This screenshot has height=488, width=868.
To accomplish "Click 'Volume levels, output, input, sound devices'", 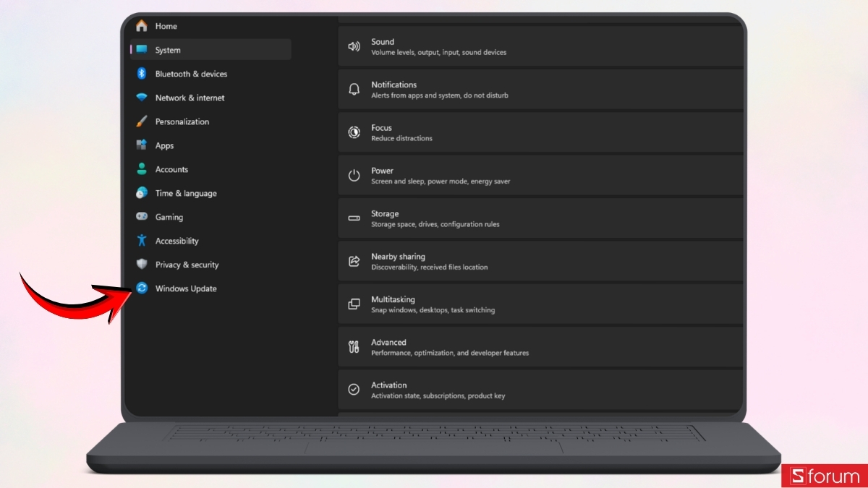I will coord(439,52).
